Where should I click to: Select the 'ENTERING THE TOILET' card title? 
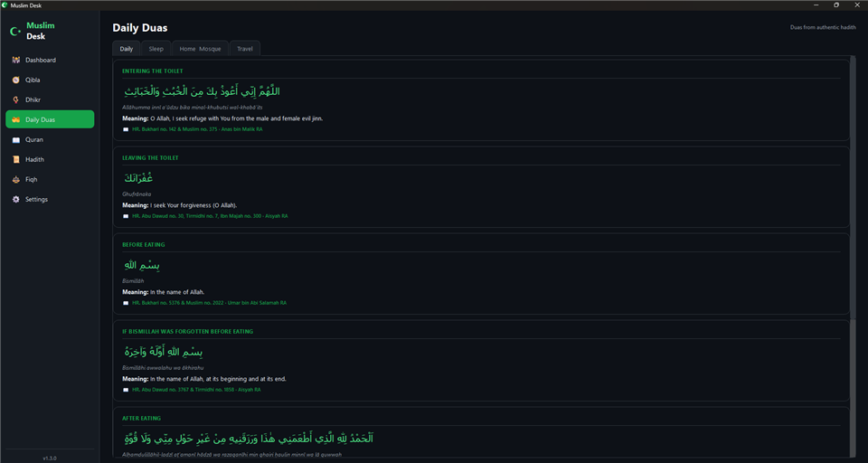(153, 71)
